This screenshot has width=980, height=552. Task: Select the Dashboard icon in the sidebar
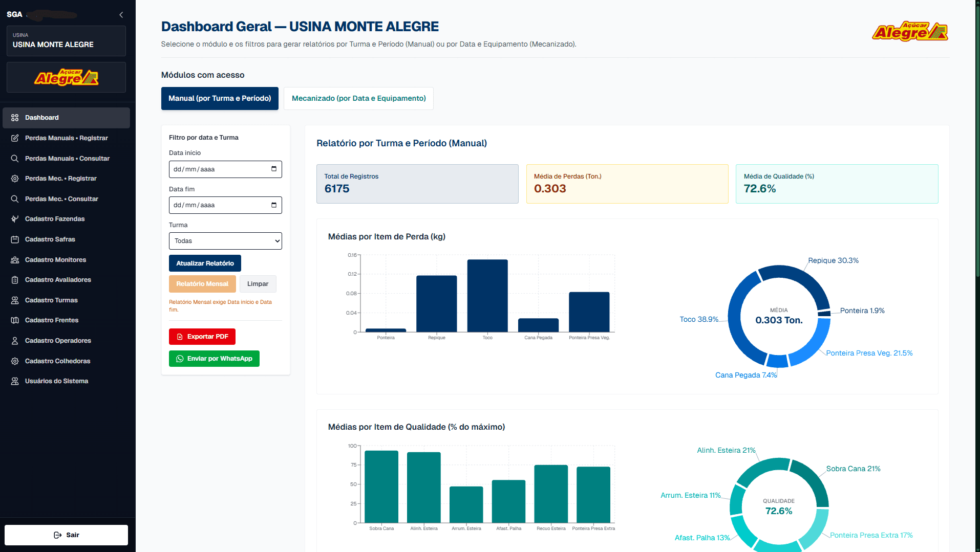tap(15, 118)
